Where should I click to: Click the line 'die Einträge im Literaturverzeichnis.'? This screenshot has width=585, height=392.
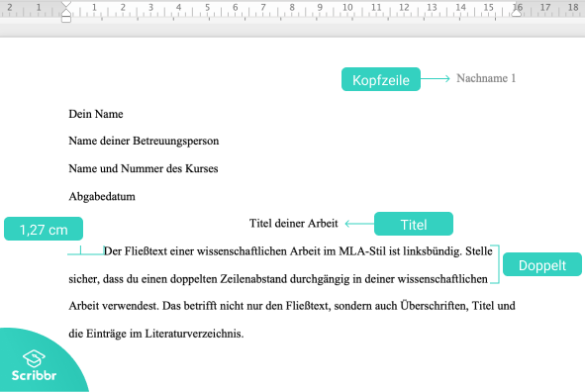(x=156, y=334)
